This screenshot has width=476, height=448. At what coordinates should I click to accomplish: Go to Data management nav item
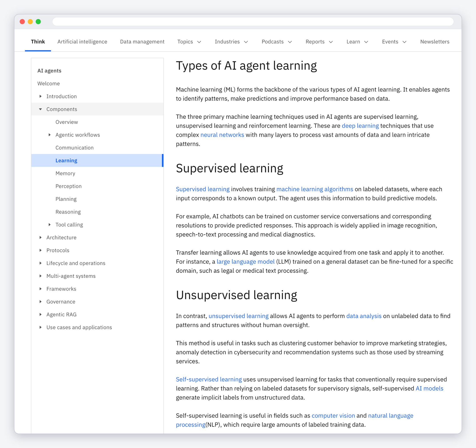tap(142, 42)
